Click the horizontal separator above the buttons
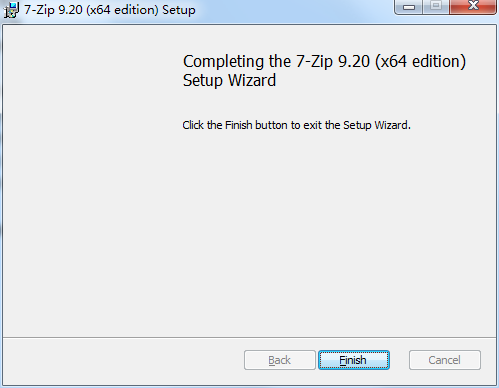Screen dimensions: 499x388 (x=249, y=337)
